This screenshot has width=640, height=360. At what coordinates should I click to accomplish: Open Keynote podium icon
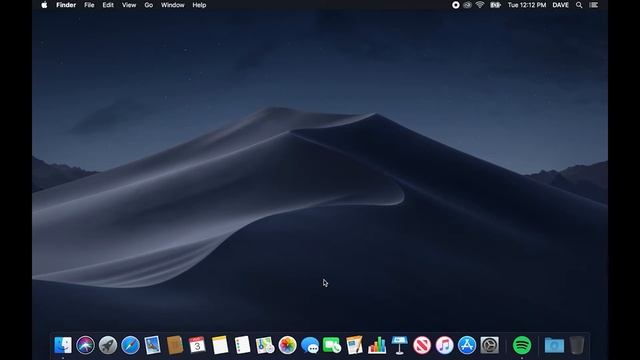coord(399,345)
